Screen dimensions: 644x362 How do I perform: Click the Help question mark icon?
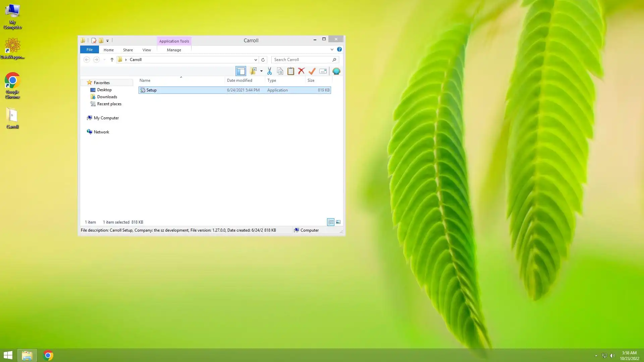(x=339, y=49)
